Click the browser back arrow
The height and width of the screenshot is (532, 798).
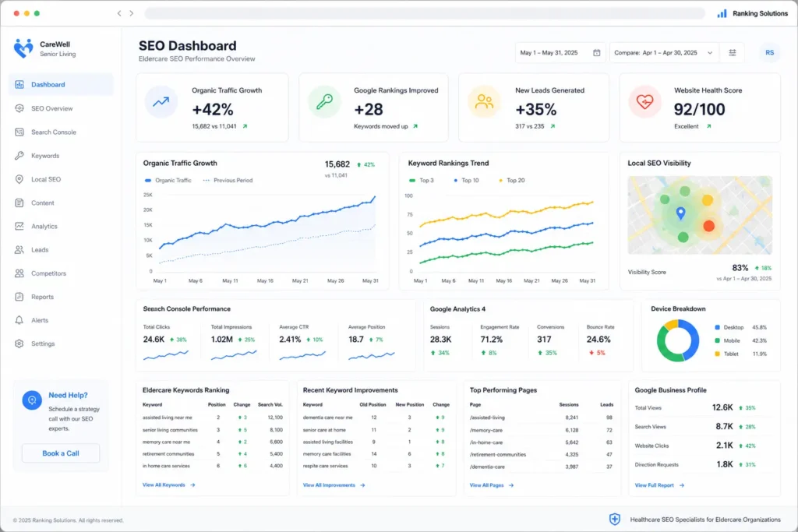tap(119, 13)
